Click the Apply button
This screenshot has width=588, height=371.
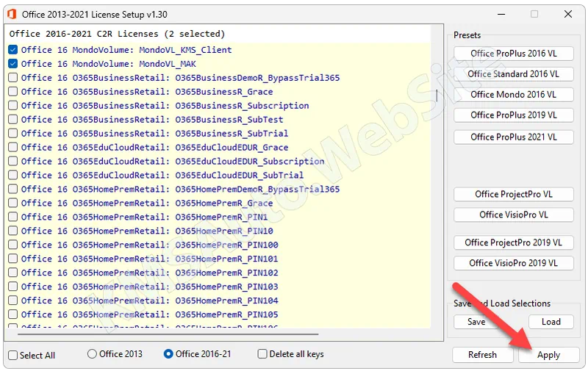coord(548,355)
